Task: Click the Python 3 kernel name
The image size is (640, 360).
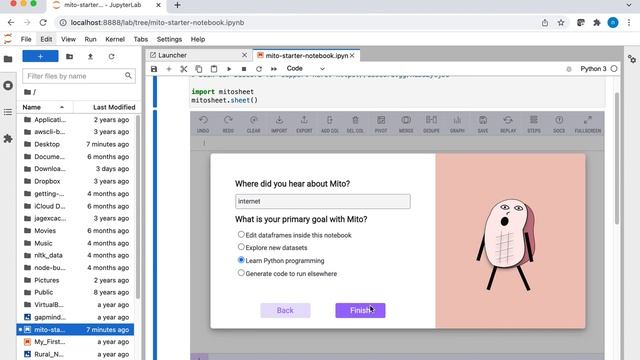Action: [593, 69]
